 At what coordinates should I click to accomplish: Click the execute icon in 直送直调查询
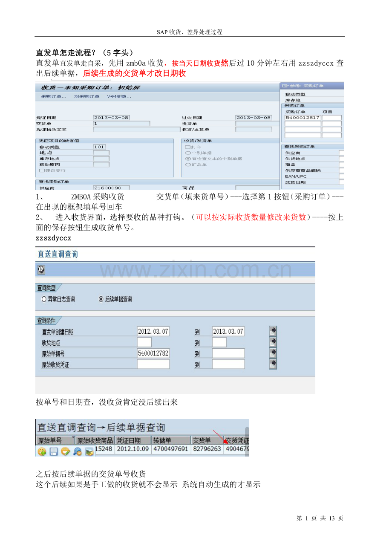[x=40, y=269]
